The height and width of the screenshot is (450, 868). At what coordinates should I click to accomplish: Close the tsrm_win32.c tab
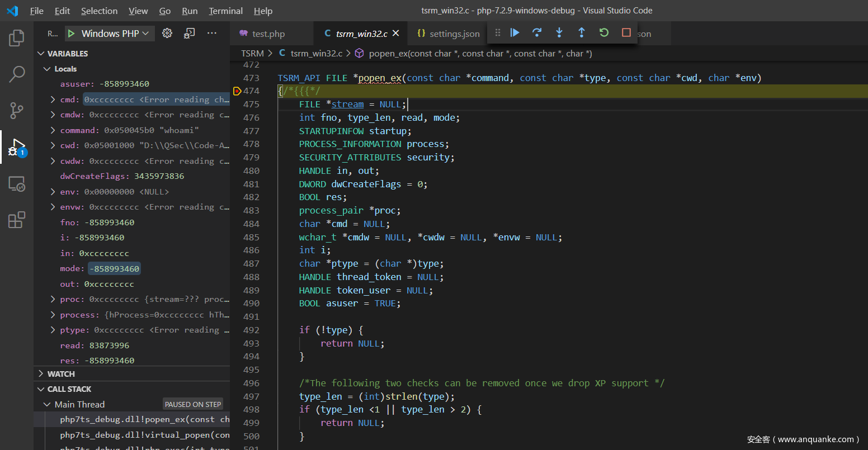(396, 34)
